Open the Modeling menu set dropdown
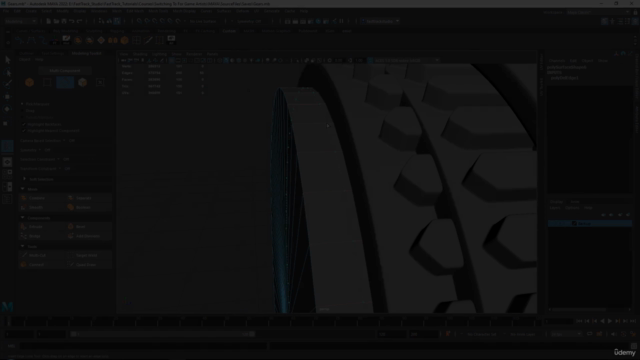Screen dimensions: 640x360 [x=20, y=21]
